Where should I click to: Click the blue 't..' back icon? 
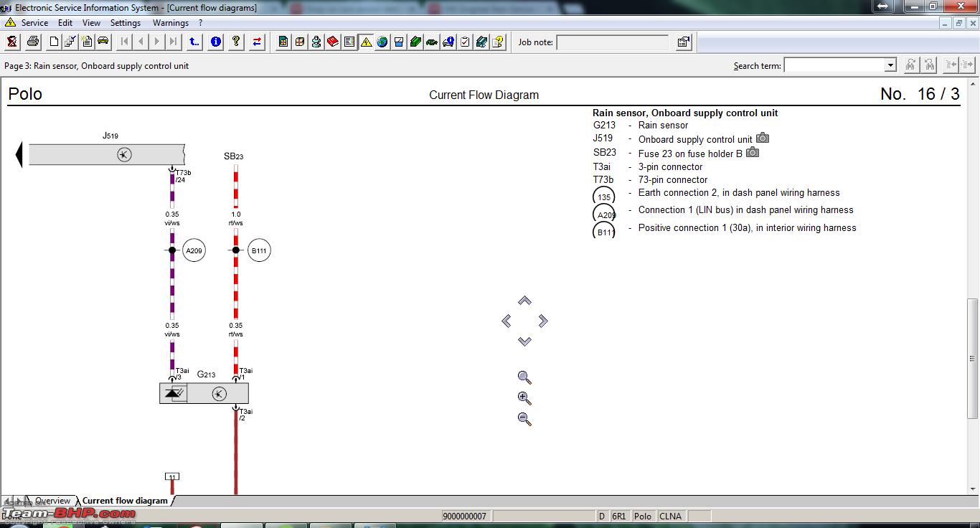point(194,42)
